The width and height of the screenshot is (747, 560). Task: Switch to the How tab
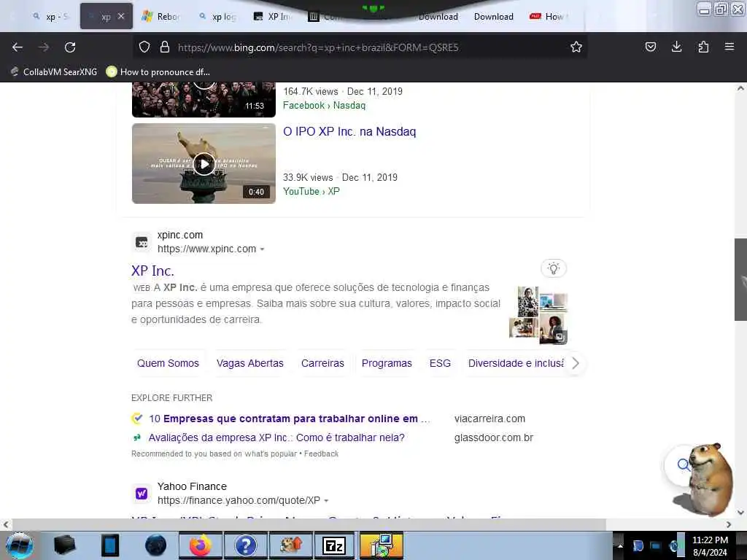tap(549, 17)
